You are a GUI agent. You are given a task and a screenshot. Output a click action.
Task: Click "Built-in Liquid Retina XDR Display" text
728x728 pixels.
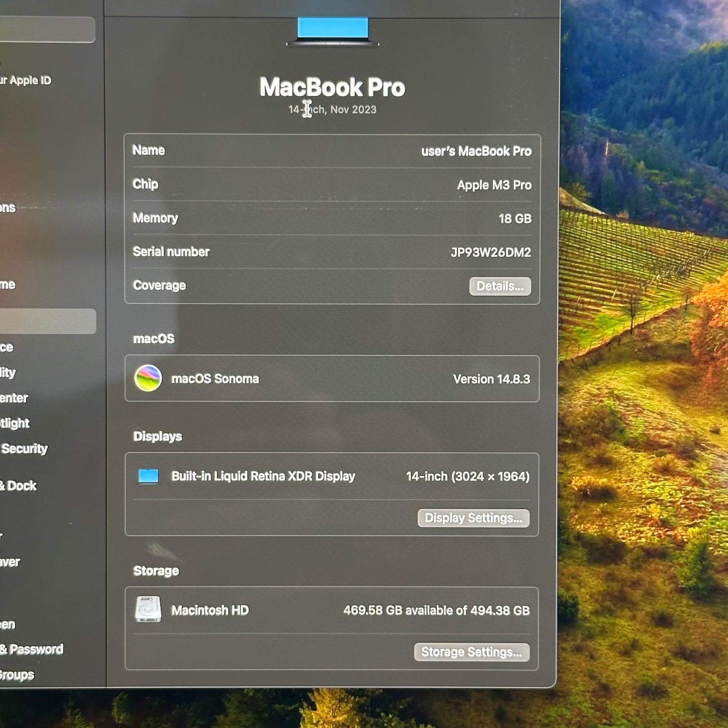point(263,476)
